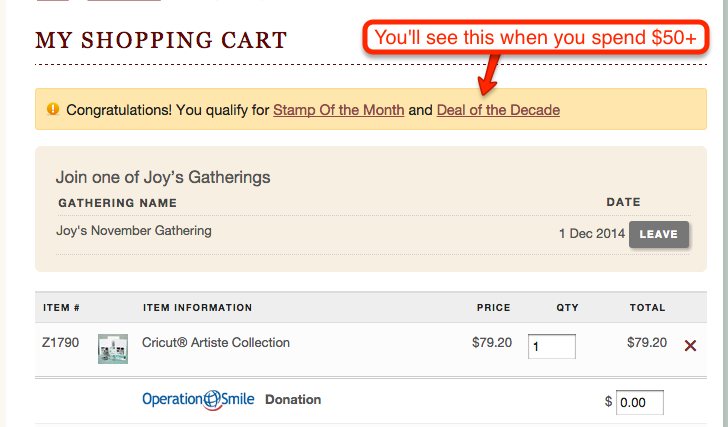
Task: Click the Item Information column header
Action: pyautogui.click(x=197, y=308)
